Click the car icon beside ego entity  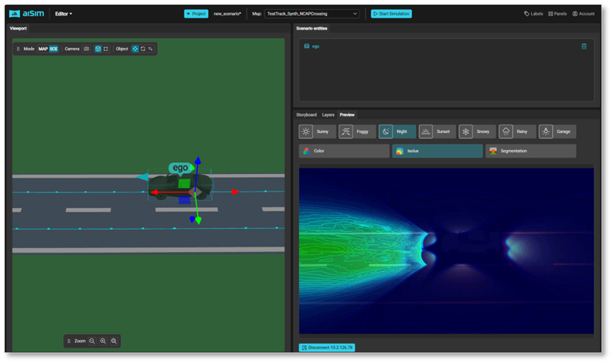306,46
